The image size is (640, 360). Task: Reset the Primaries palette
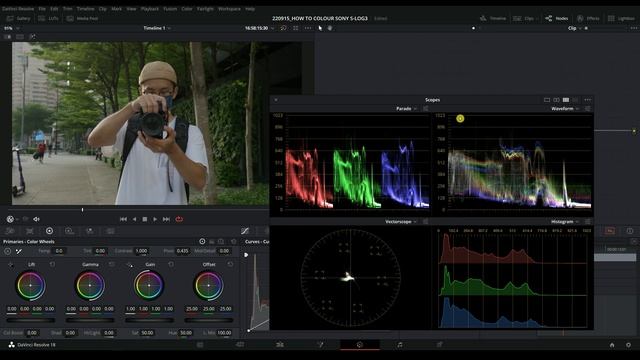(x=233, y=242)
